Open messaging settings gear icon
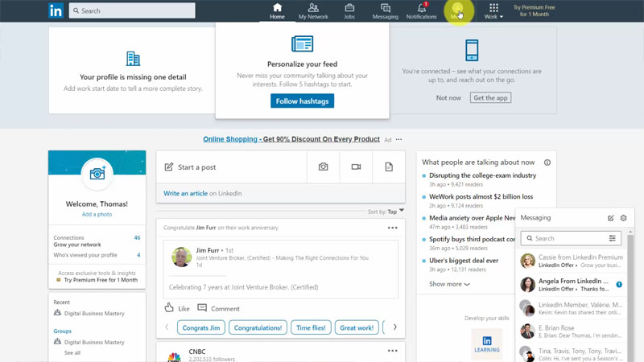Screen dimensions: 644x362 [x=623, y=218]
